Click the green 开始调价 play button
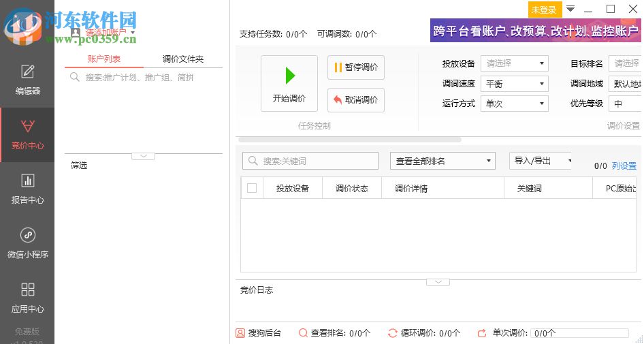The height and width of the screenshot is (344, 644). point(289,83)
